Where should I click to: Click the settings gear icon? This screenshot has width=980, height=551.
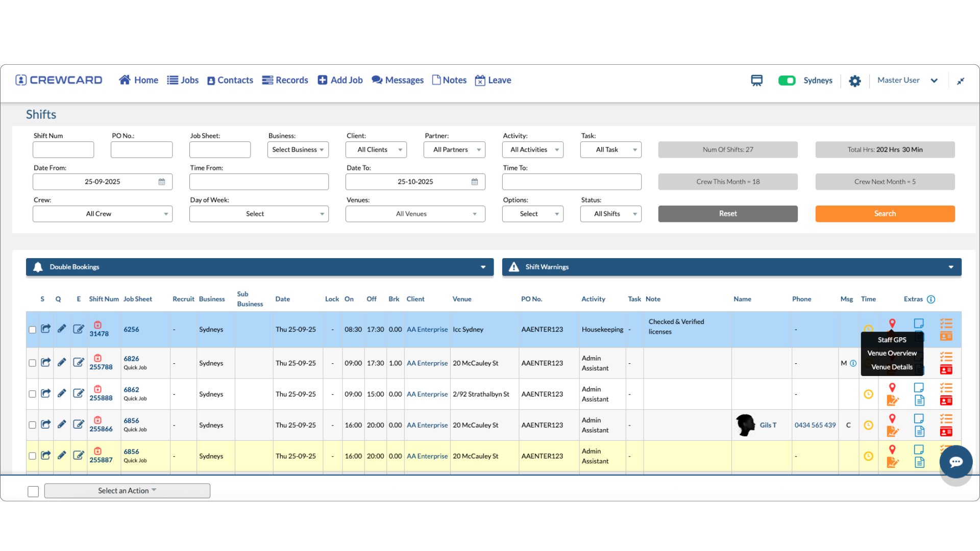(854, 81)
